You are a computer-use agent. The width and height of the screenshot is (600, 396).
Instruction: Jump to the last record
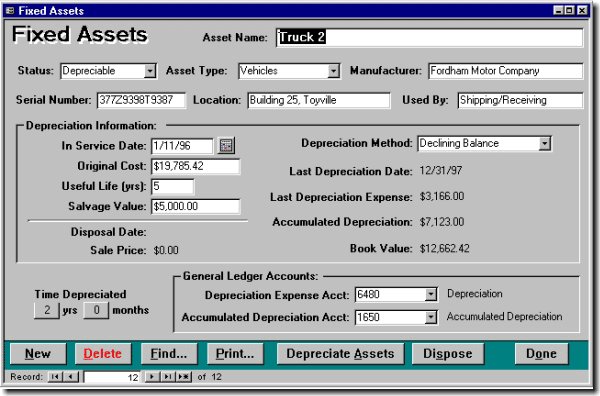168,377
